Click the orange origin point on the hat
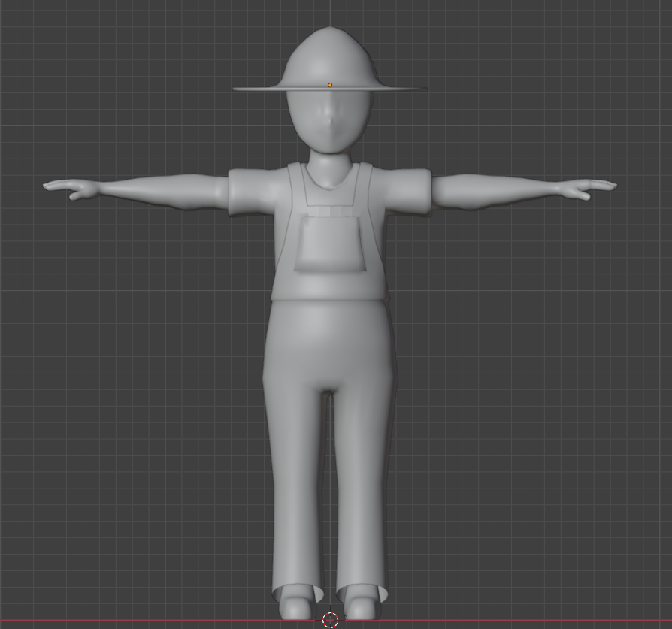The width and height of the screenshot is (672, 629). click(330, 85)
